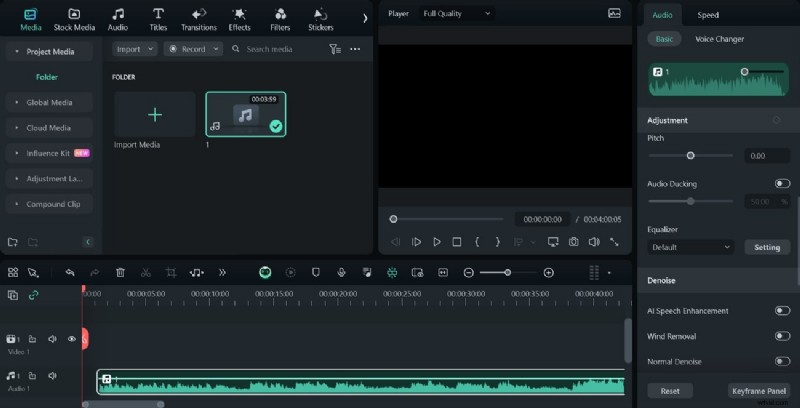
Task: Zoom out the timeline
Action: (x=468, y=273)
